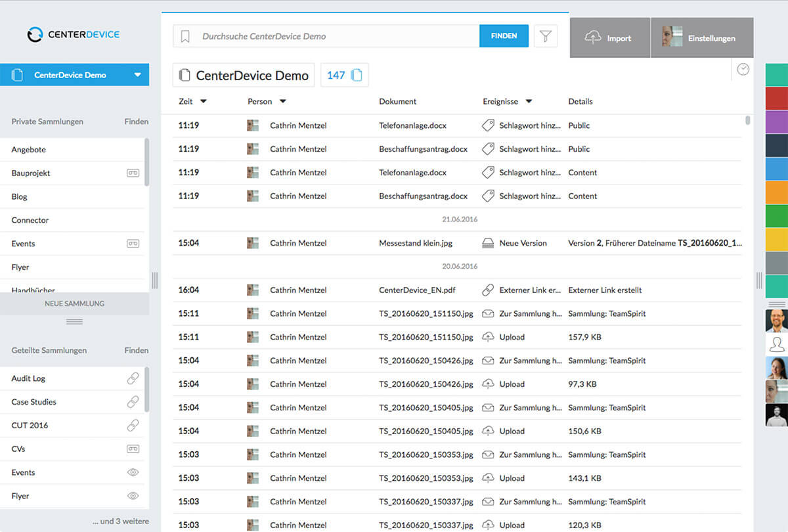Click the tag icon next to Schlagwort hinzugefügt
Screen dimensions: 788x532
coord(487,125)
